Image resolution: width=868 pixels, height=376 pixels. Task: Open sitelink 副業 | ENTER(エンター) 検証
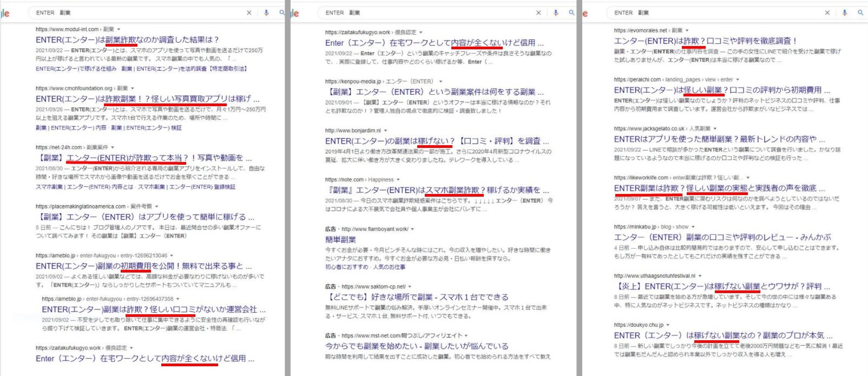tap(146, 128)
